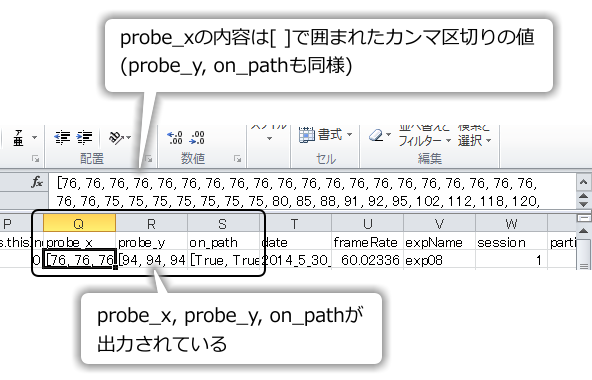The width and height of the screenshot is (592, 380).
Task: Open the 書式 format menu
Action: pyautogui.click(x=326, y=134)
